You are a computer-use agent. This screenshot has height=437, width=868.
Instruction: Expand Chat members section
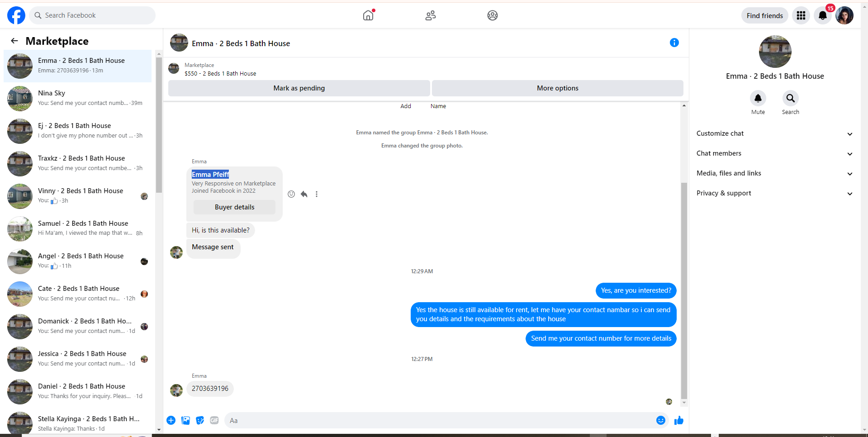click(x=774, y=153)
